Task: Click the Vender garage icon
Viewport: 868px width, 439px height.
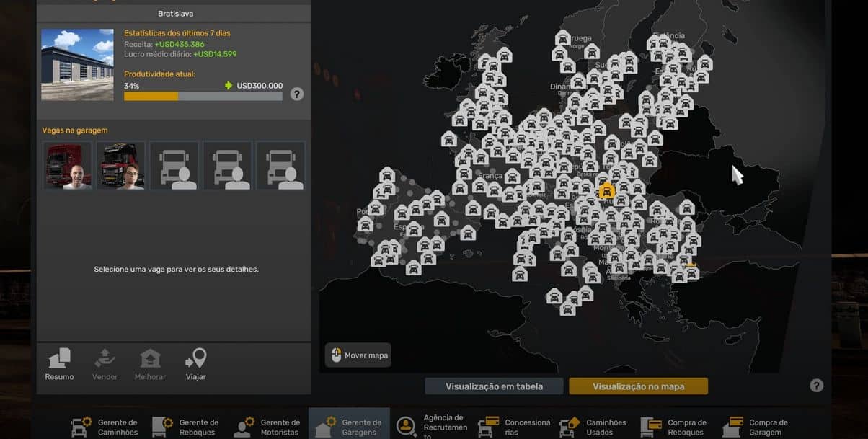Action: tap(105, 360)
